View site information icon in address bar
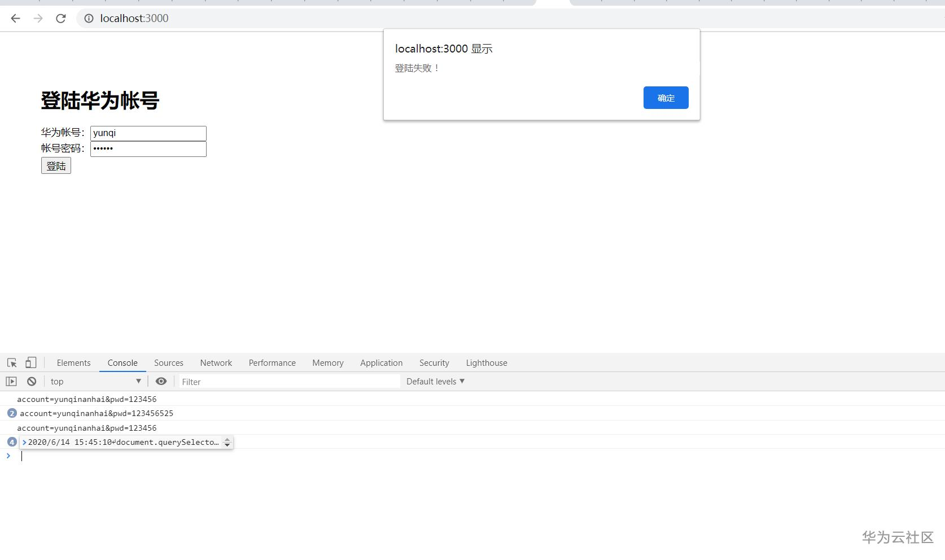This screenshot has height=560, width=945. (x=89, y=18)
